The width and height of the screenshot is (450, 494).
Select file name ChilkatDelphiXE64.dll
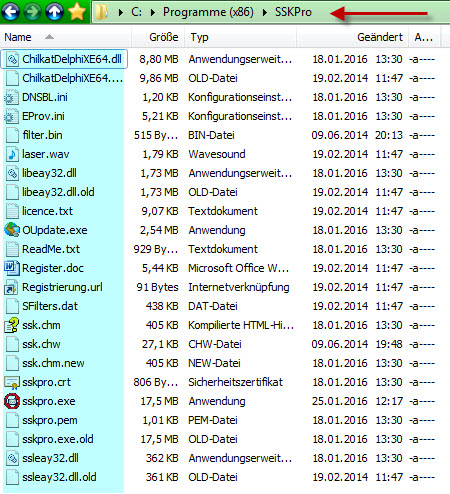click(x=72, y=59)
